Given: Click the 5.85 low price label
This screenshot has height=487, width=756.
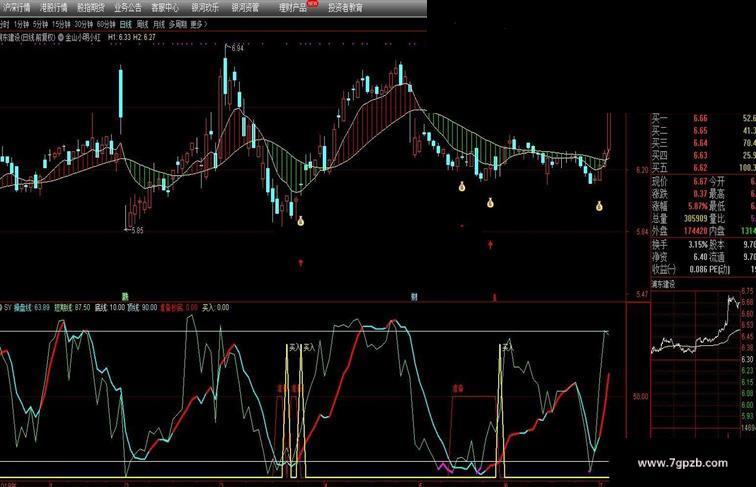Looking at the screenshot, I should click(137, 230).
